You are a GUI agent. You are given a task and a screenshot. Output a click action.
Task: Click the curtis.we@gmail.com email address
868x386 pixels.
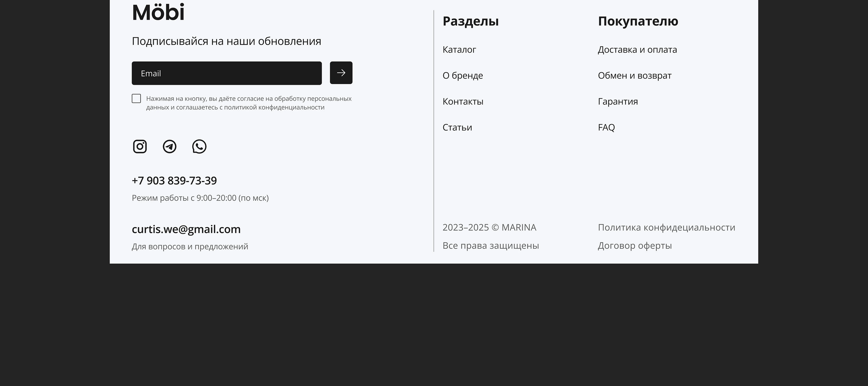(x=186, y=229)
